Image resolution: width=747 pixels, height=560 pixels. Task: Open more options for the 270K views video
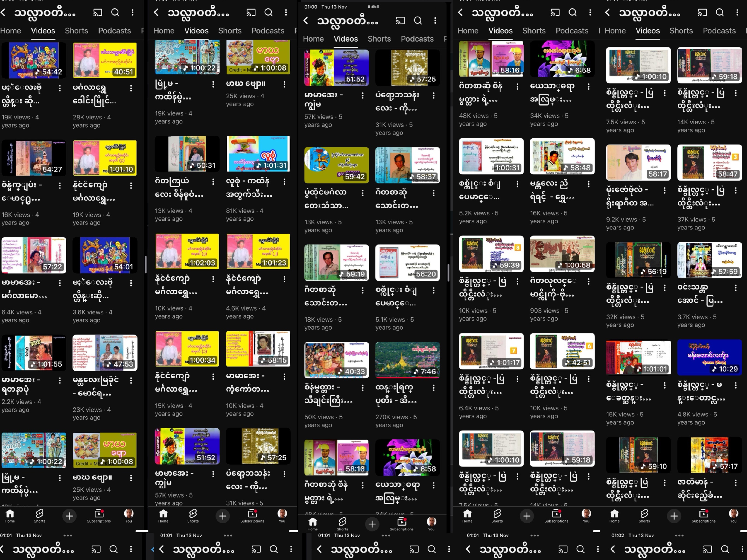coord(434,388)
